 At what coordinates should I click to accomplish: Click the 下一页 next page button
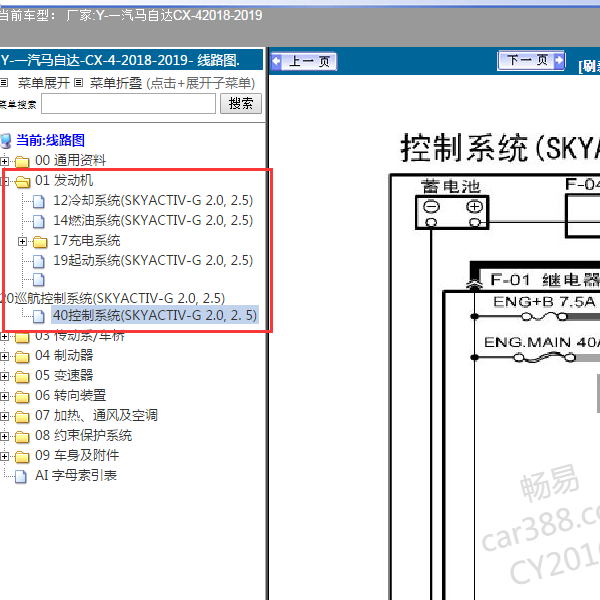531,60
